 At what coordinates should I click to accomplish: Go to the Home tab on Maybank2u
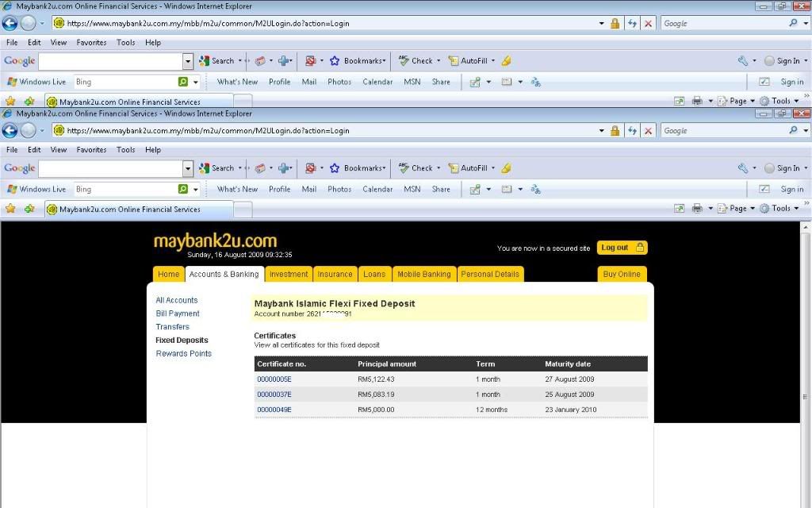coord(169,274)
